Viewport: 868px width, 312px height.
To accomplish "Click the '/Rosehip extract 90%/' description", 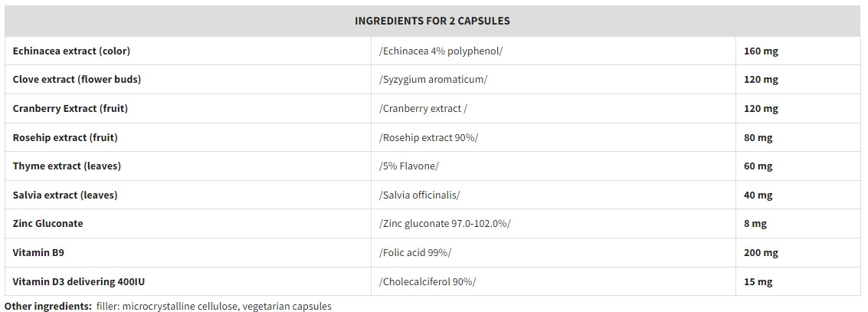I will 428,138.
